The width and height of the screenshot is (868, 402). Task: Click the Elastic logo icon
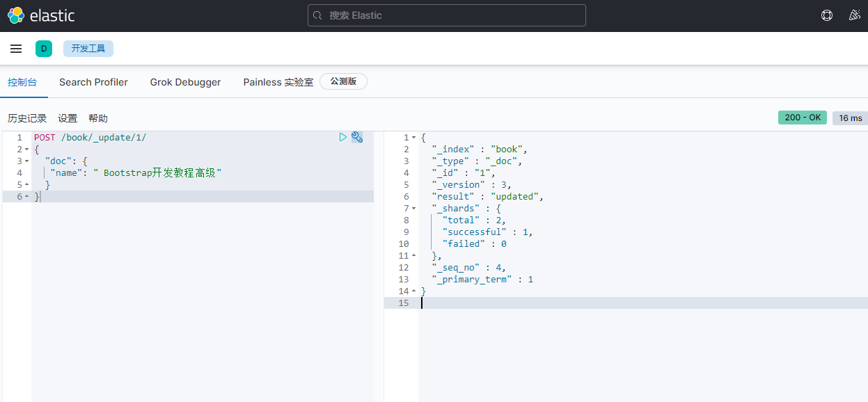(x=16, y=15)
